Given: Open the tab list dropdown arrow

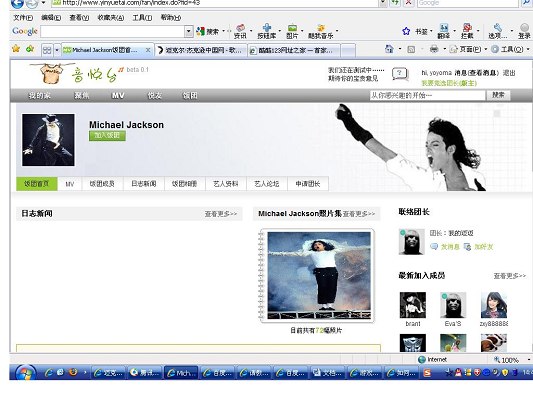Looking at the screenshot, I should click(57, 50).
